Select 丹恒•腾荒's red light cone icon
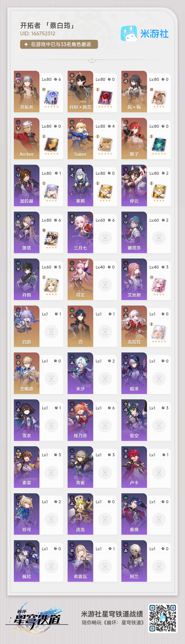This screenshot has height=644, width=185. [105, 97]
